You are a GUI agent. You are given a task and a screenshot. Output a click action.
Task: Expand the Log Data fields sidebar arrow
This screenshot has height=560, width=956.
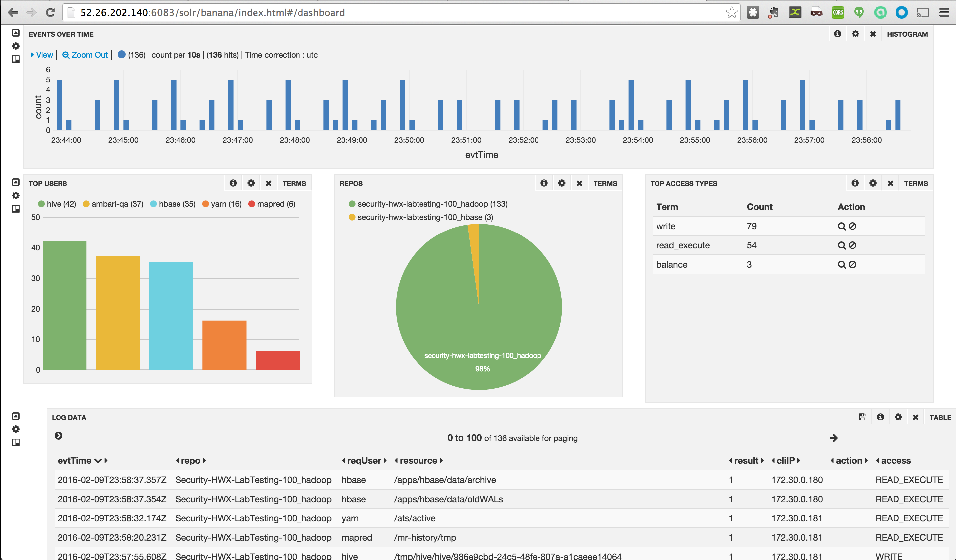point(59,436)
